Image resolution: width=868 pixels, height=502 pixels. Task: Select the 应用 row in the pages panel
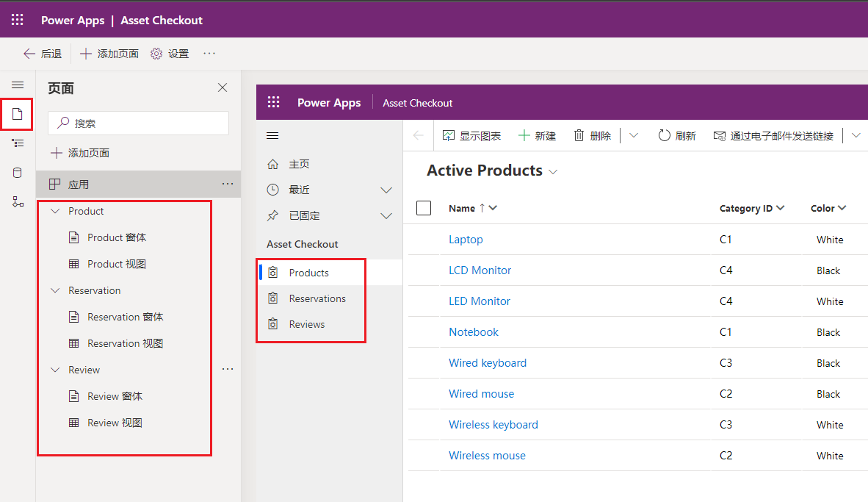(138, 184)
